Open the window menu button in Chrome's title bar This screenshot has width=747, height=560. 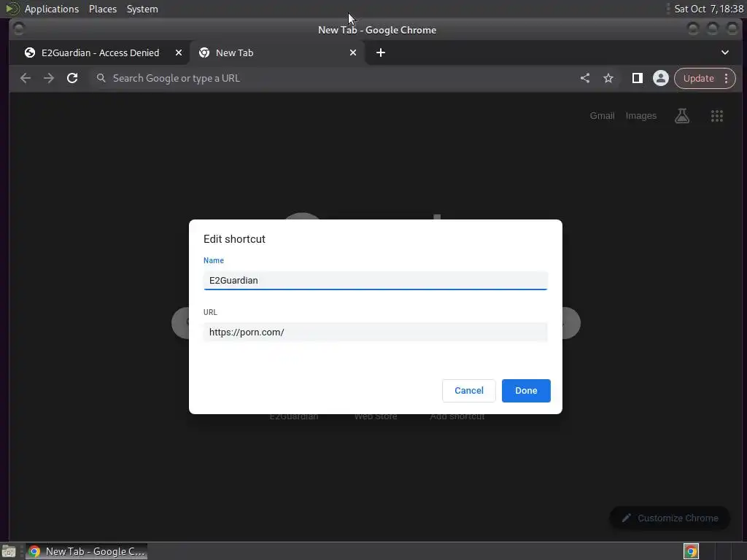point(18,29)
